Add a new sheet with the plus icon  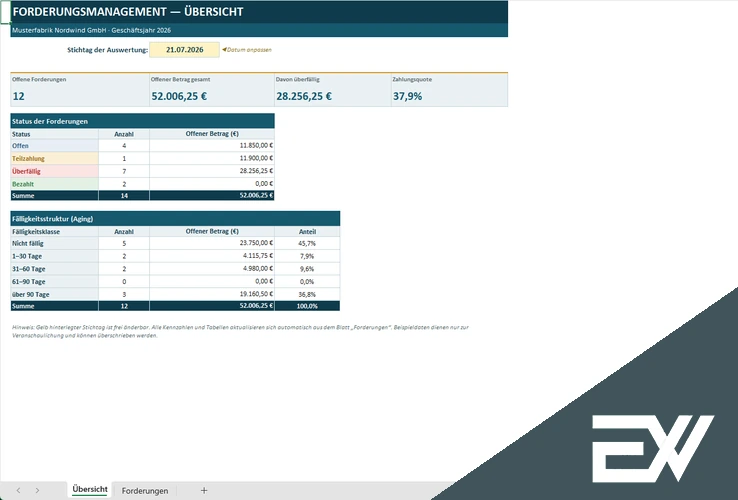[204, 490]
